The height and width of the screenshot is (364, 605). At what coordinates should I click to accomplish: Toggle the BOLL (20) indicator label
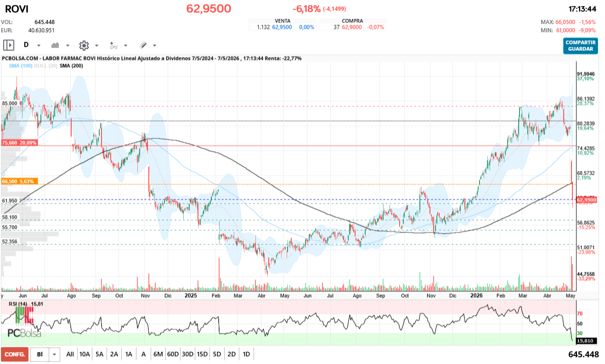click(45, 66)
